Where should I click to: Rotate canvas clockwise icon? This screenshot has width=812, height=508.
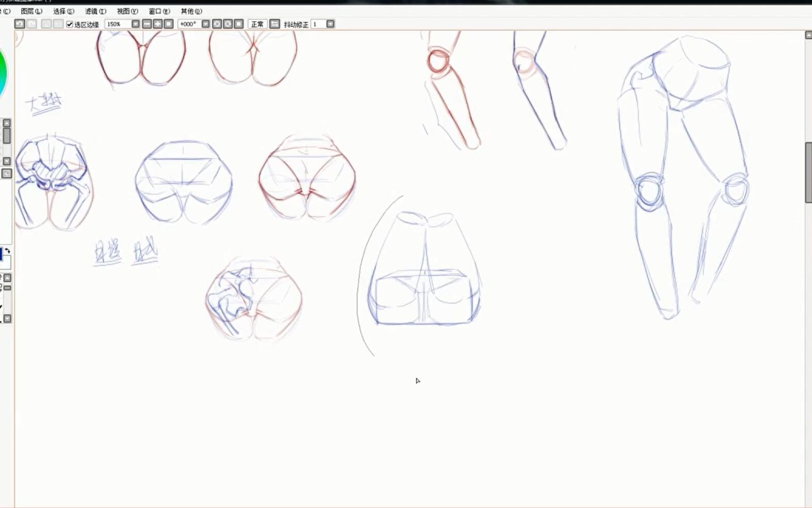[x=228, y=24]
